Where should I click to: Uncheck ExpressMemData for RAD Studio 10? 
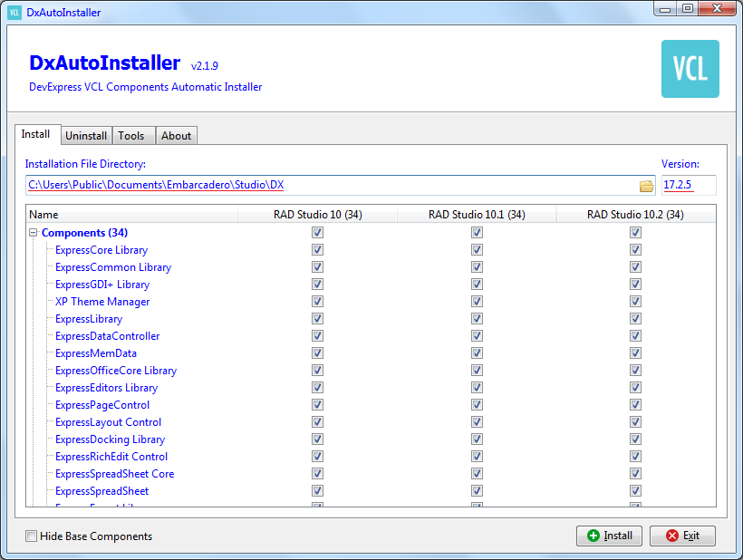point(317,353)
